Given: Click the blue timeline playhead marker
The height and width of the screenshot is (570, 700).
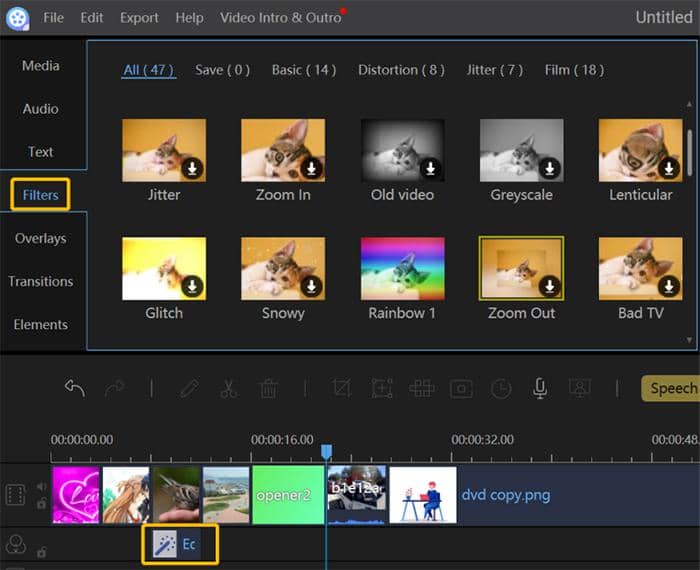Looking at the screenshot, I should [x=326, y=452].
